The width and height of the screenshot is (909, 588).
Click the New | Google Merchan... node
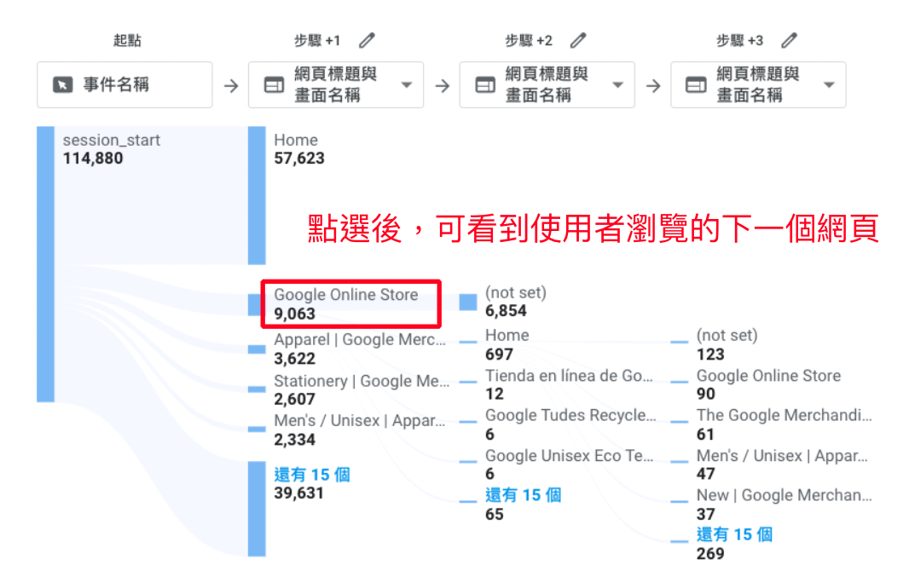coord(785,504)
